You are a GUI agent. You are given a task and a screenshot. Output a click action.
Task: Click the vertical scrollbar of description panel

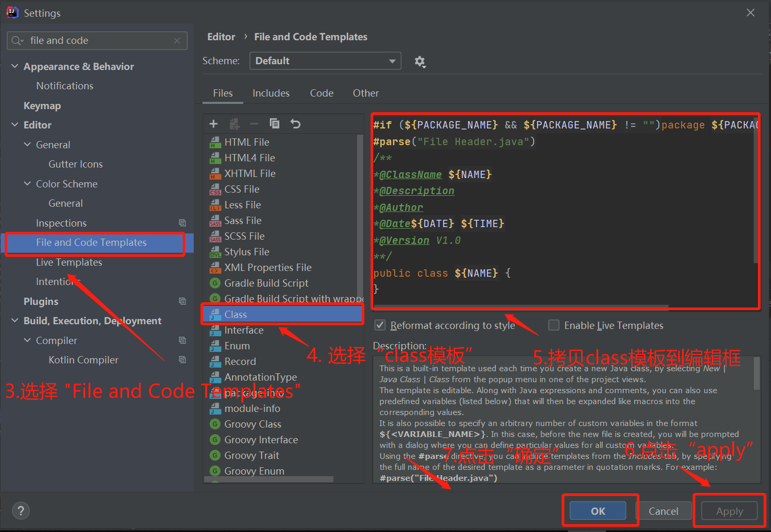coord(756,374)
